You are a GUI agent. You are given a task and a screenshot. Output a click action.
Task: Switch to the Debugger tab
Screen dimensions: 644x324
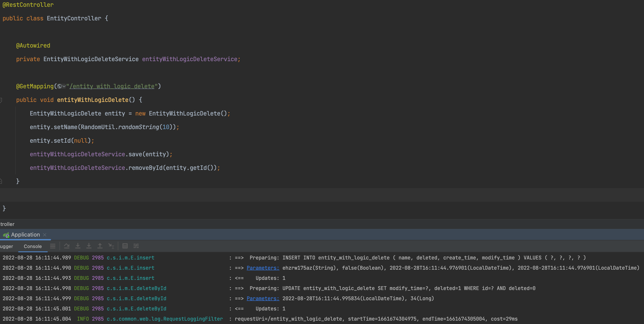click(x=7, y=246)
